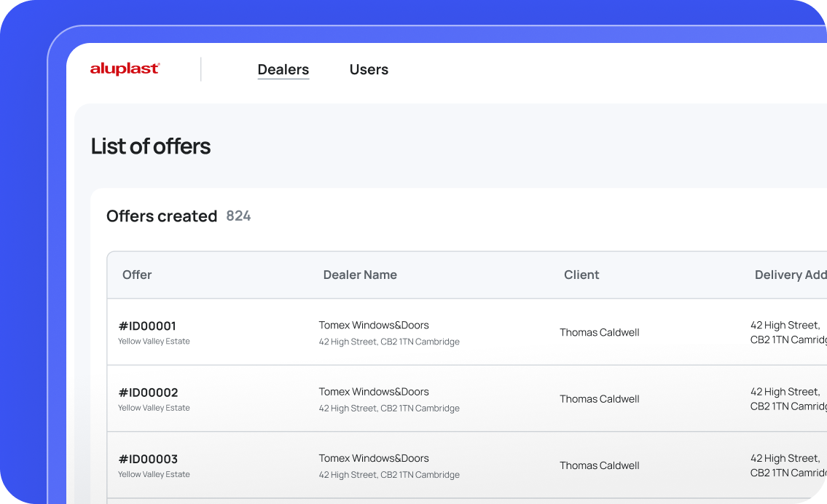Select client Thomas Caldwell in first row

point(599,333)
